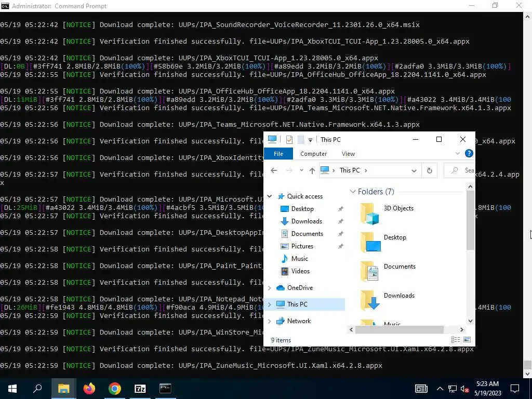Select the 3D Objects folder
The height and width of the screenshot is (399, 532).
point(387,214)
